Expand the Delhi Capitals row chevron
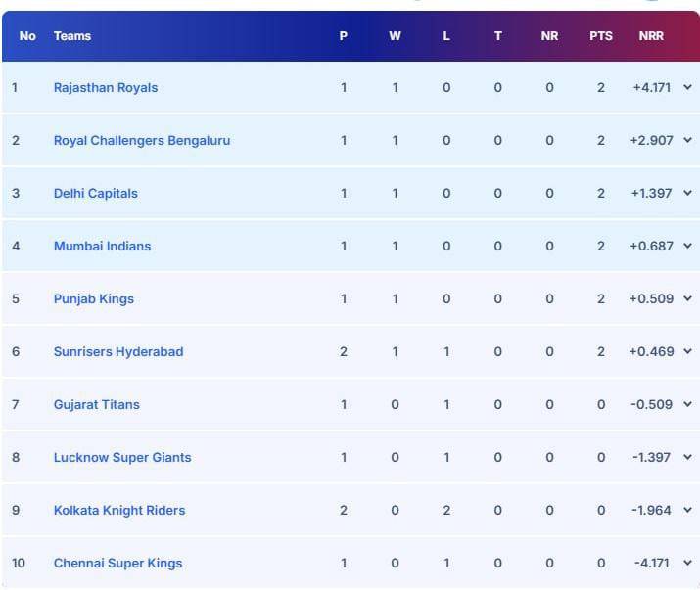The height and width of the screenshot is (590, 700). [x=687, y=193]
